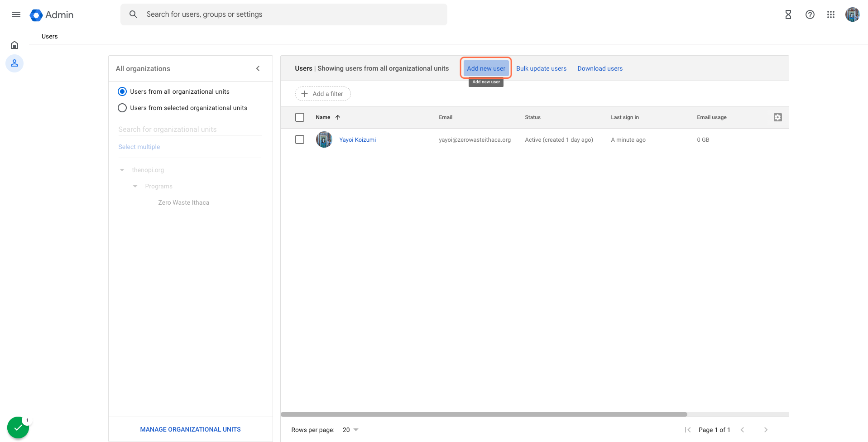Image resolution: width=868 pixels, height=442 pixels.
Task: Go to next page arrow
Action: coord(766,430)
